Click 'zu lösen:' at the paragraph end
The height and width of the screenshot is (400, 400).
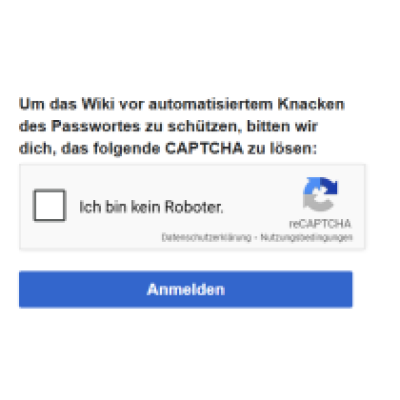pyautogui.click(x=282, y=148)
